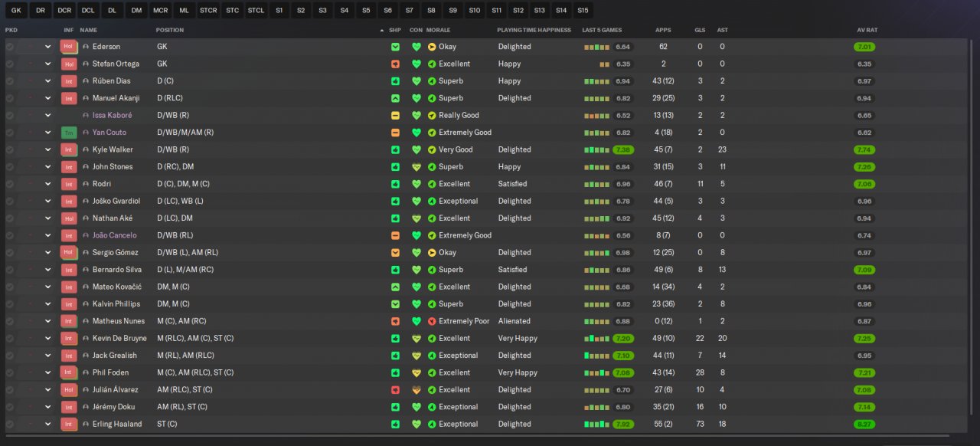
Task: Click Sergio Gómez's sharpness icon
Action: pos(395,252)
